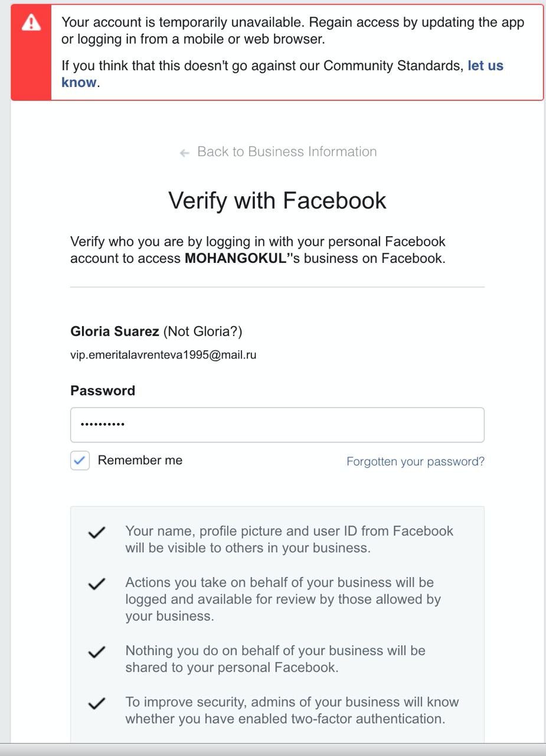Click the Password field label

(x=103, y=391)
